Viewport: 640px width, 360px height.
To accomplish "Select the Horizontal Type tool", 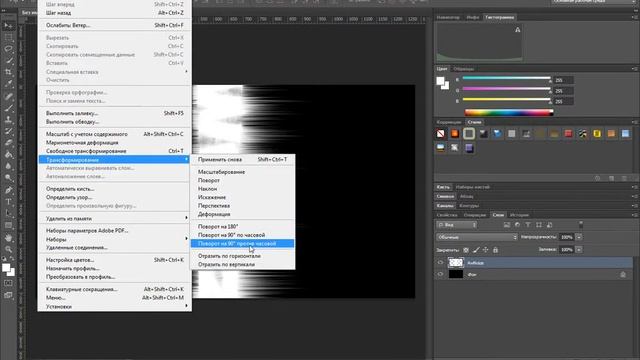I will pyautogui.click(x=8, y=202).
